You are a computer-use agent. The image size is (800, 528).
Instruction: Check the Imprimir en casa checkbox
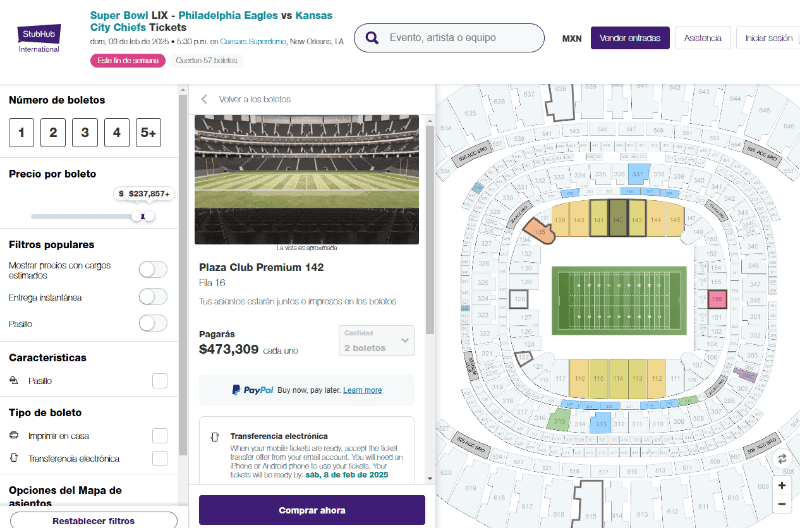160,436
